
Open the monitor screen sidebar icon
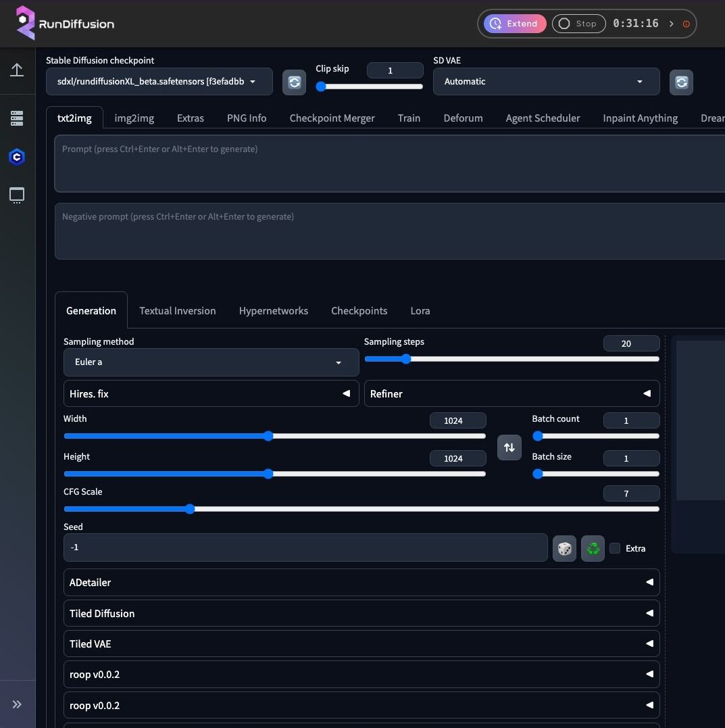pyautogui.click(x=17, y=196)
